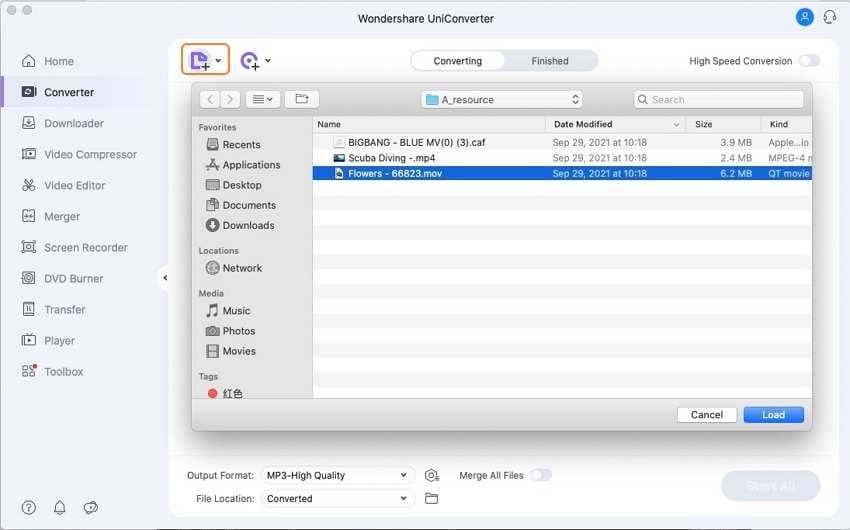Toggle Merge All Files switch
This screenshot has width=850, height=530.
pos(540,475)
